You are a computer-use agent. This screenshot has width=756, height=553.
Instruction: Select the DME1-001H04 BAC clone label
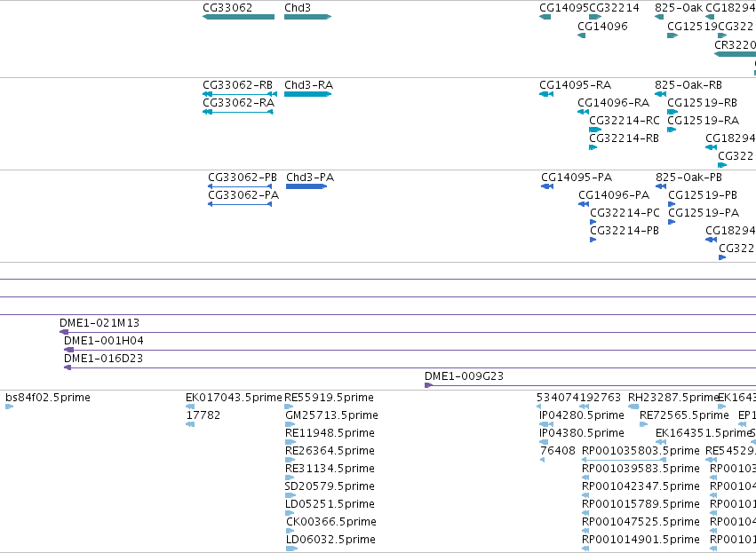click(x=104, y=341)
